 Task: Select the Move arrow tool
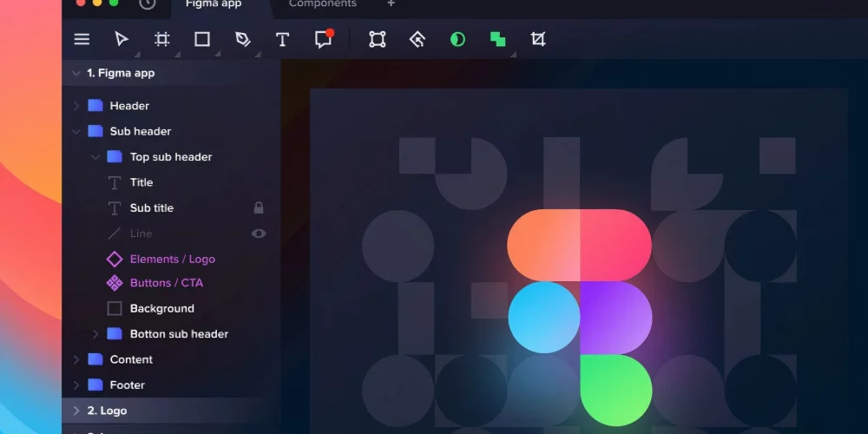pyautogui.click(x=122, y=39)
